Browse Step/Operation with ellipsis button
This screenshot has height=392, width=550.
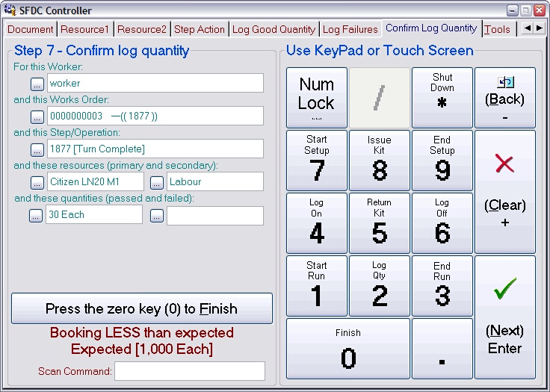37,150
